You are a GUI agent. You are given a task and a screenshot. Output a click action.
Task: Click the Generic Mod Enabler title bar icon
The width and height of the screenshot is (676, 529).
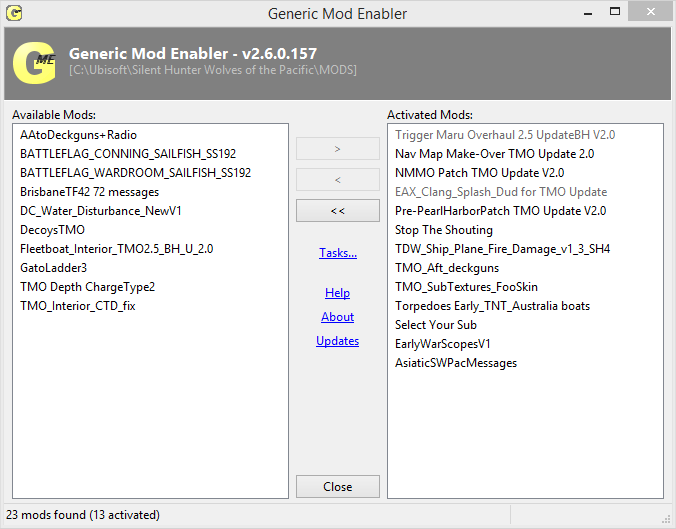coord(14,13)
